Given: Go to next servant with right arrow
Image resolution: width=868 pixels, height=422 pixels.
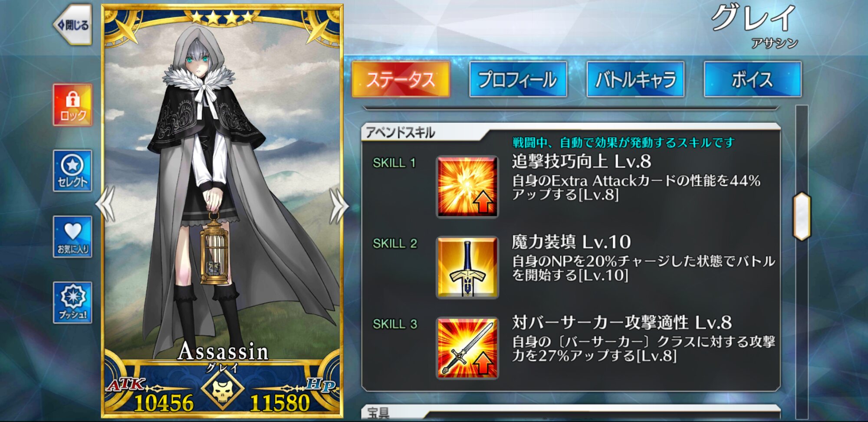Looking at the screenshot, I should tap(338, 206).
